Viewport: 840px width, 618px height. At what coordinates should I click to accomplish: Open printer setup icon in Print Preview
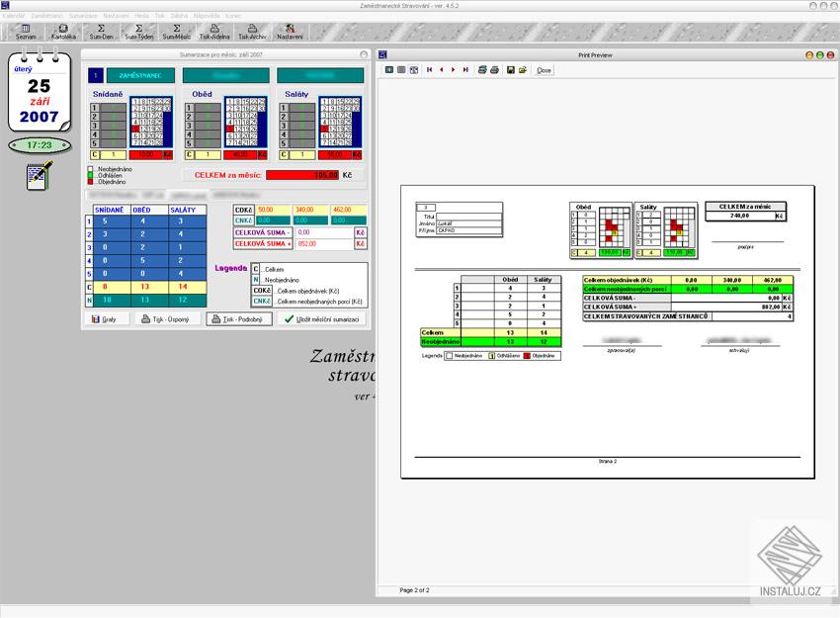pos(482,69)
